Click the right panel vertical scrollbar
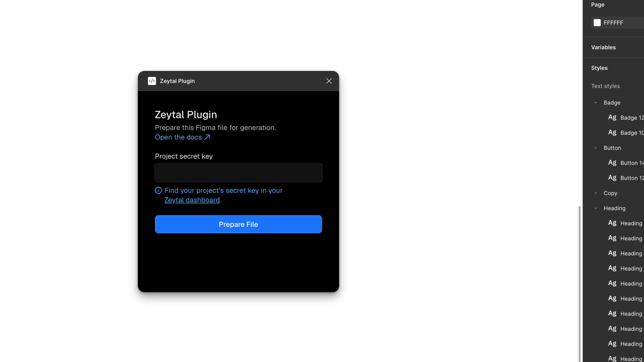Viewport: 644px width, 362px height. tap(579, 284)
